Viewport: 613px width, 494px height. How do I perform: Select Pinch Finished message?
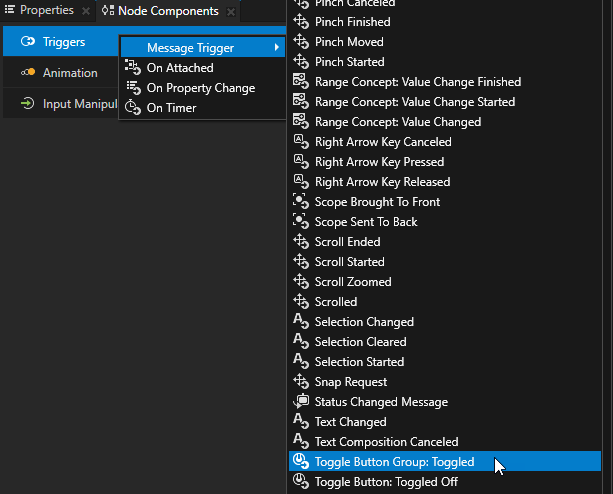(x=445, y=21)
